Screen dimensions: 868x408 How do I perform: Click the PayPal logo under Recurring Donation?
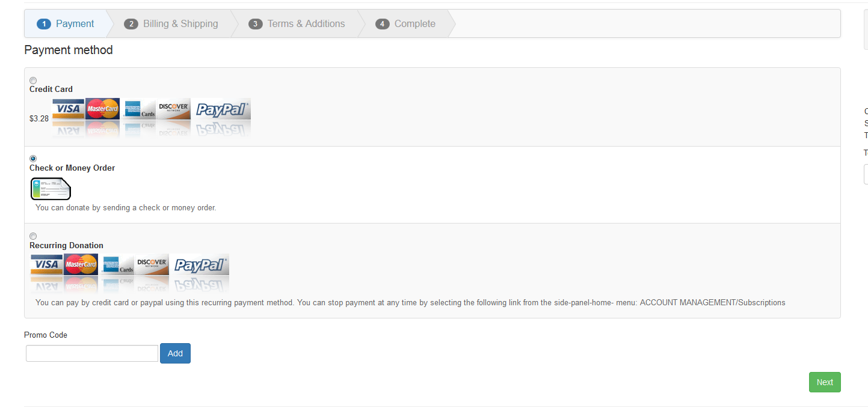pos(199,264)
